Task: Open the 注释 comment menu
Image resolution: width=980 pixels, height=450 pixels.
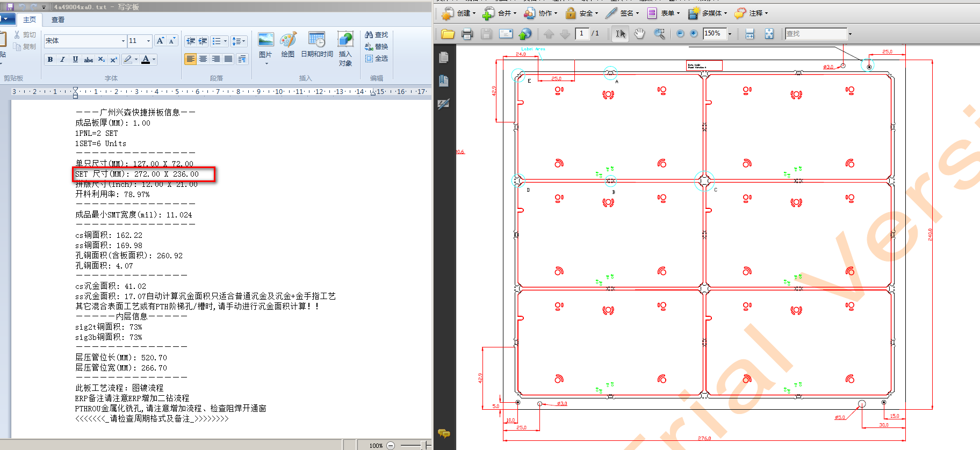Action: 752,13
